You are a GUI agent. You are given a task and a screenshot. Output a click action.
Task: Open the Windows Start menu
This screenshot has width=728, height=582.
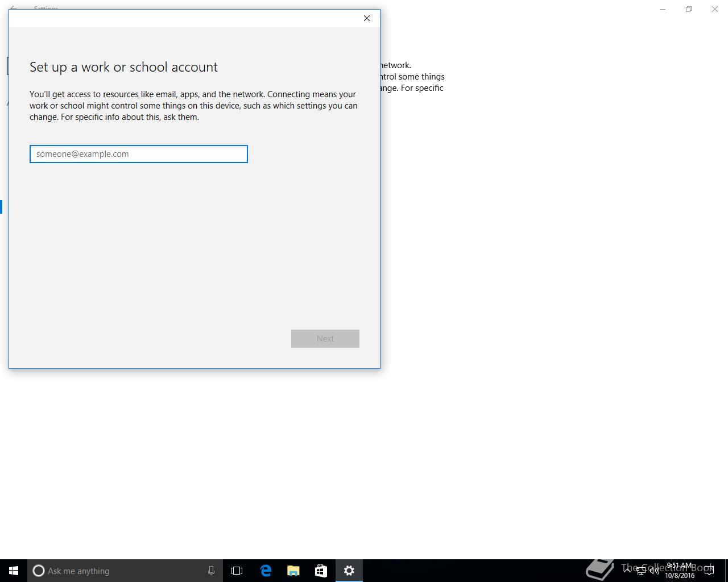click(x=14, y=571)
